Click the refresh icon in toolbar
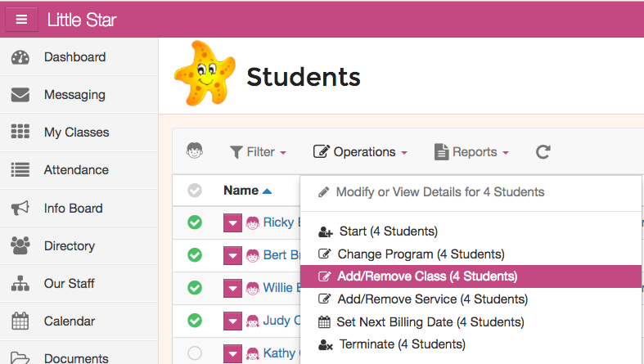The image size is (644, 364). point(543,152)
